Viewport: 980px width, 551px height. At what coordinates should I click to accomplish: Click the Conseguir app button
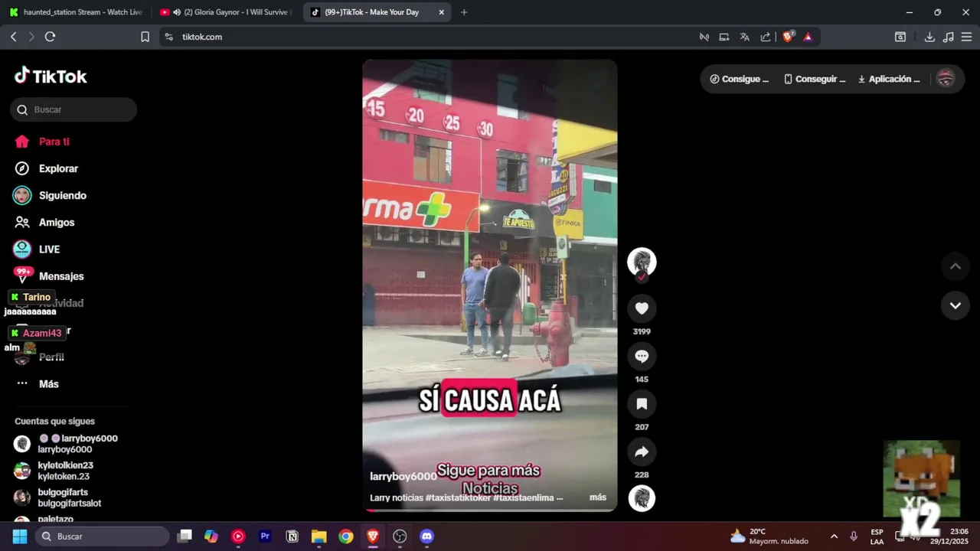pyautogui.click(x=815, y=79)
